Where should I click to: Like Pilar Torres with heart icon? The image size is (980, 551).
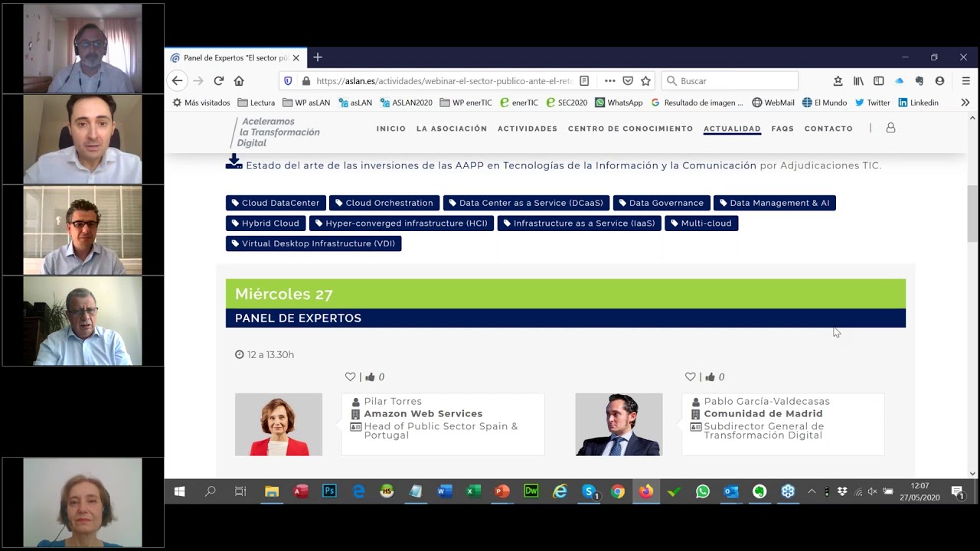point(351,377)
